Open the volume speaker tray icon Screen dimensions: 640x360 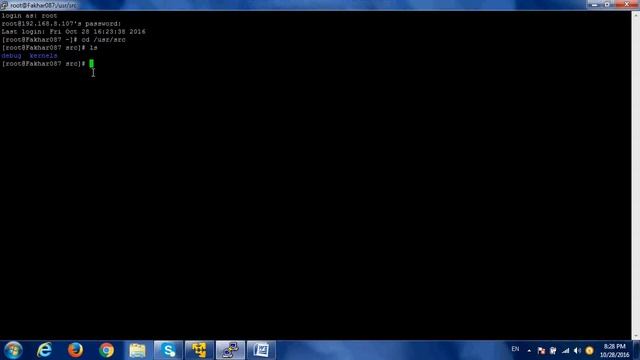pos(577,351)
